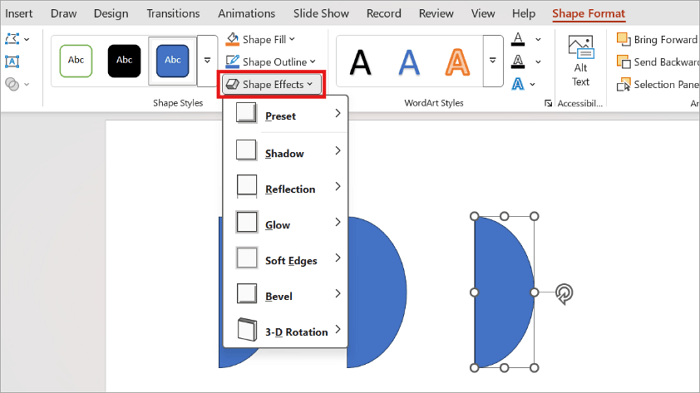Open the WordArt Styles dialog launcher
Viewport: 700px width, 393px height.
click(548, 104)
